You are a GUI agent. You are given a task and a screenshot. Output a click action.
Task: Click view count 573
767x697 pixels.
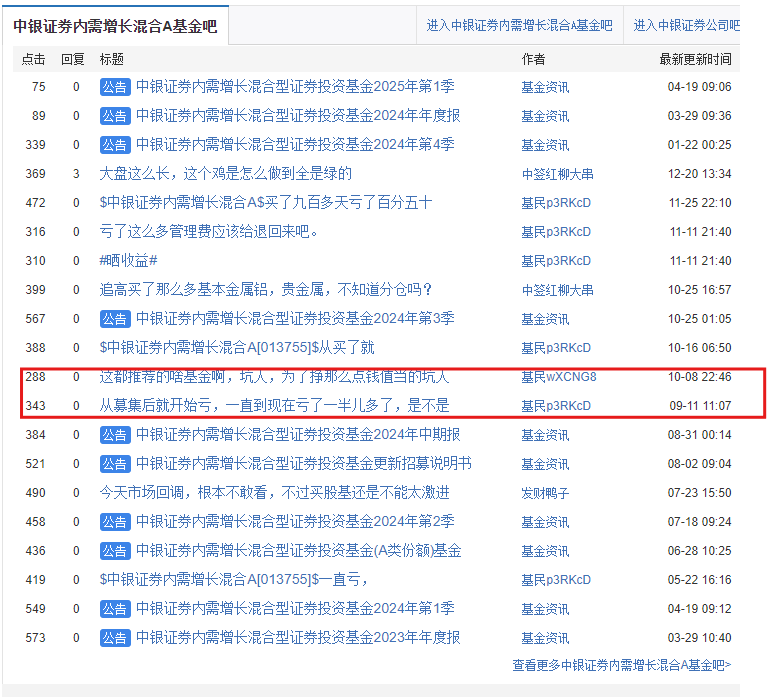click(36, 638)
